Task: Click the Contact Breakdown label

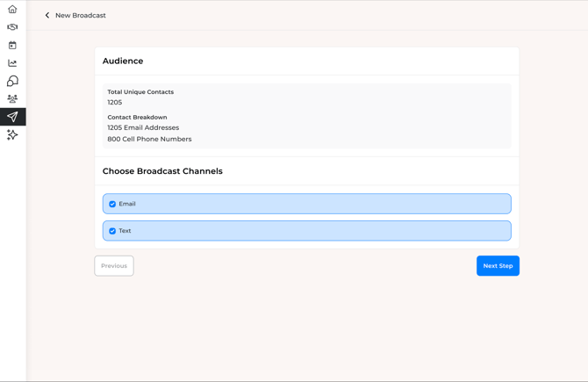Action: coord(137,117)
